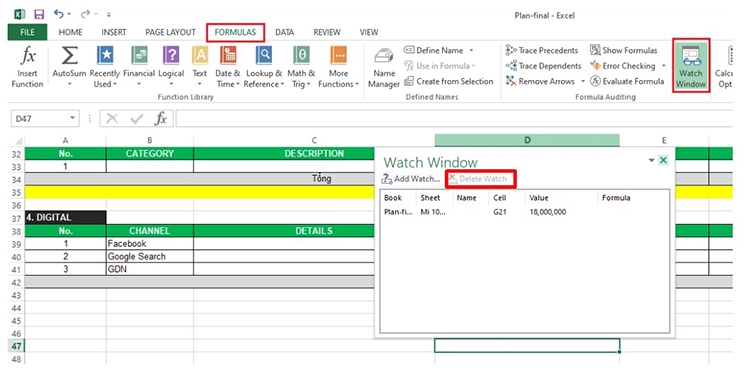Open the Text functions icon
Image resolution: width=750 pixels, height=378 pixels.
pos(199,56)
